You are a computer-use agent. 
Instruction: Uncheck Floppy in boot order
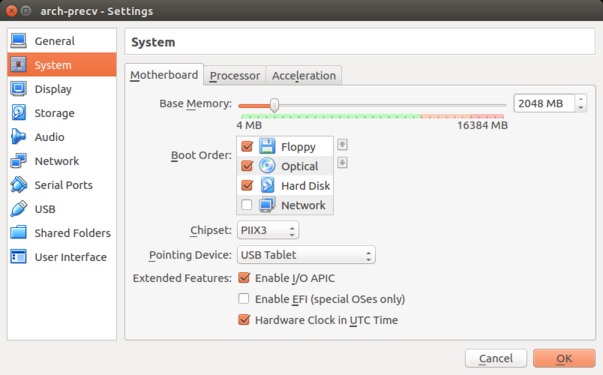[x=247, y=147]
